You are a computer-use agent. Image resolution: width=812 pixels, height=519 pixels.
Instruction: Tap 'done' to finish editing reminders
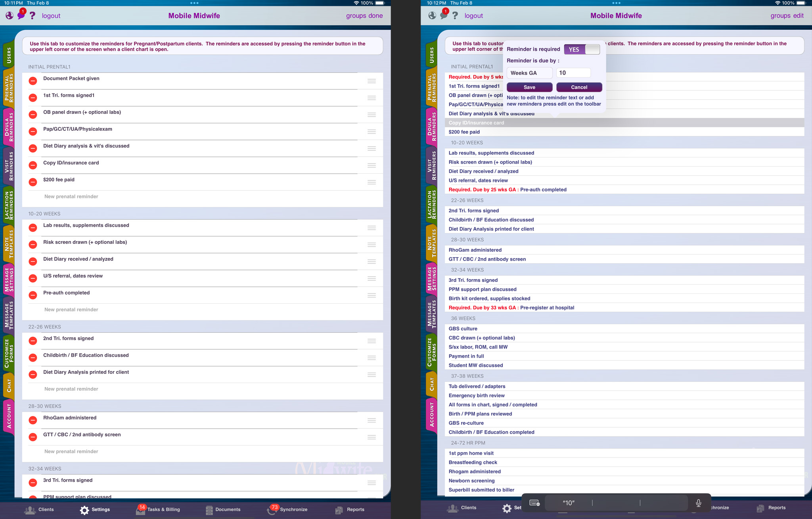tap(375, 15)
